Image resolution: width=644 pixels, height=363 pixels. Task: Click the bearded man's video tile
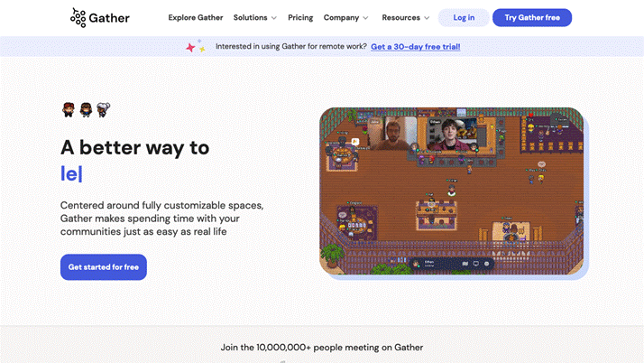[x=392, y=134]
